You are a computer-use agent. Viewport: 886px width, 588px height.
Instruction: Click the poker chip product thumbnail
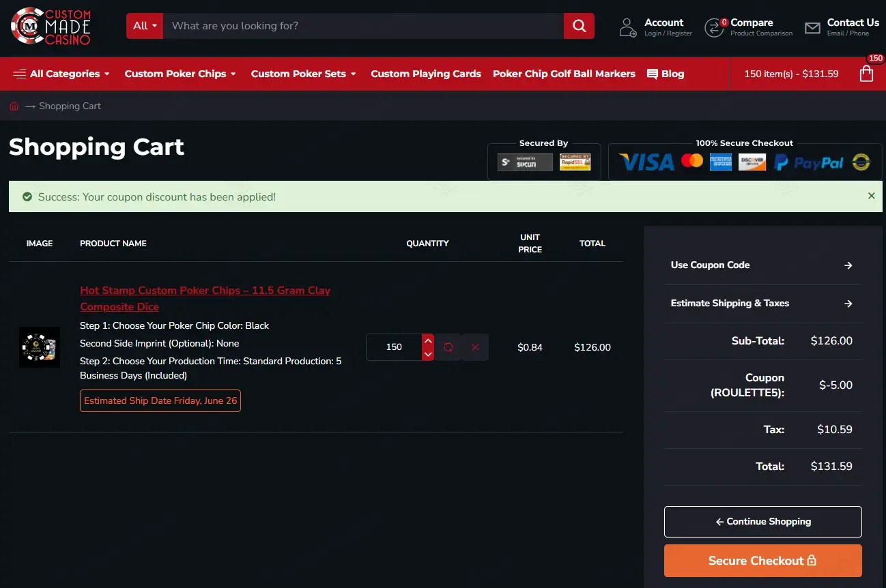pos(40,347)
